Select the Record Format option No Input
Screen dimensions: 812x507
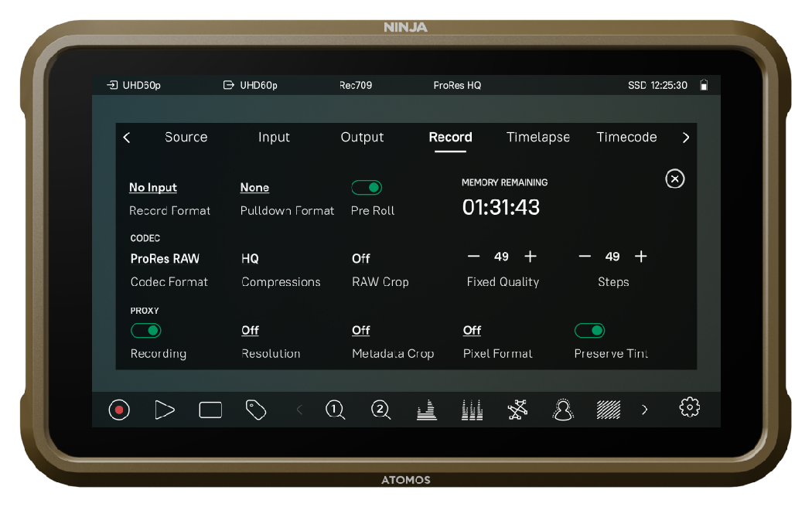pyautogui.click(x=152, y=187)
